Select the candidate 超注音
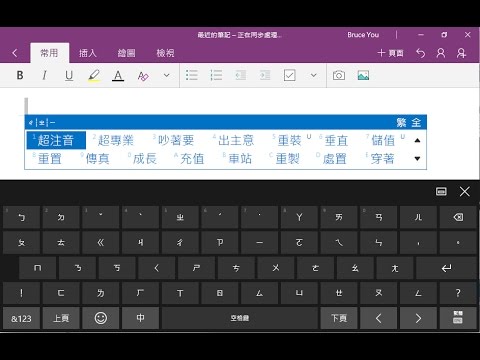This screenshot has width=480, height=360. (x=56, y=140)
